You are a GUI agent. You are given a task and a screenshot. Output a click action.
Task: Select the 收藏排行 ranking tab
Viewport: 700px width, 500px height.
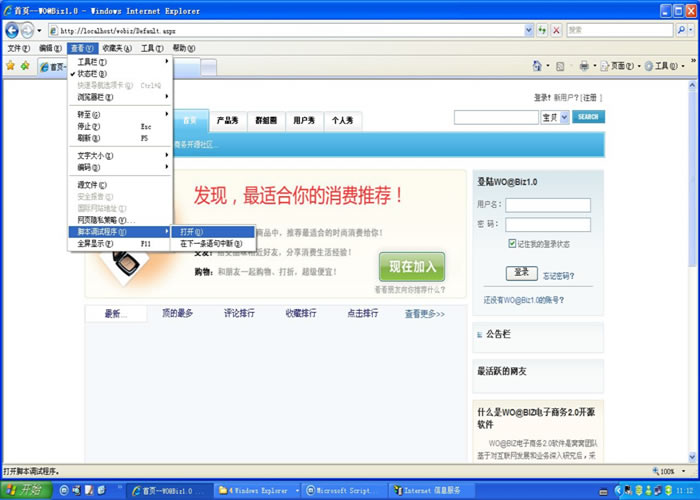tap(301, 313)
